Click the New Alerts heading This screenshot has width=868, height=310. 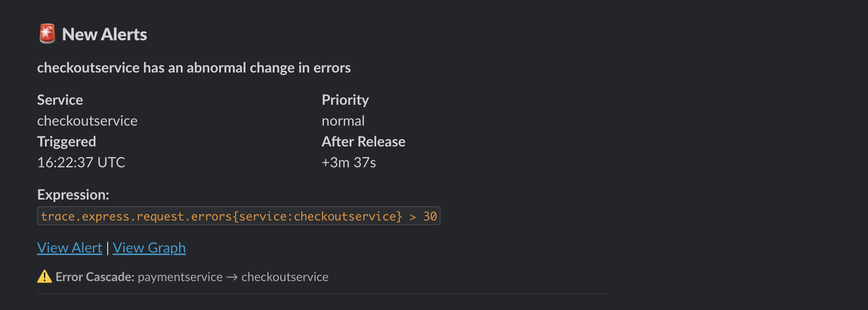pyautogui.click(x=105, y=34)
